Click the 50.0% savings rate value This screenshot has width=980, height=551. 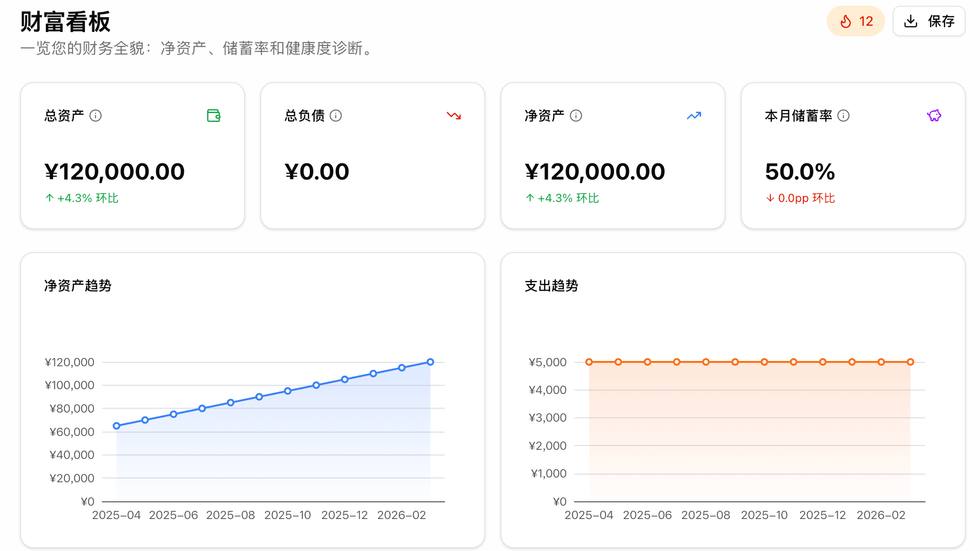pyautogui.click(x=800, y=171)
